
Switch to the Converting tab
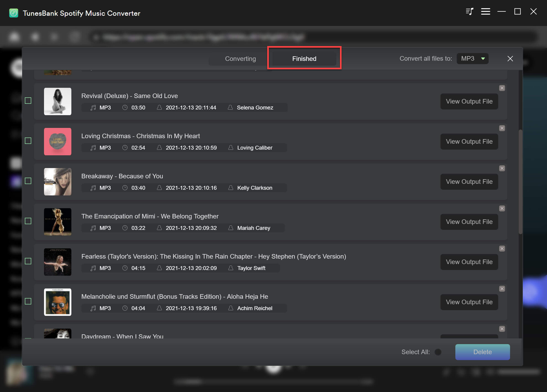[240, 59]
